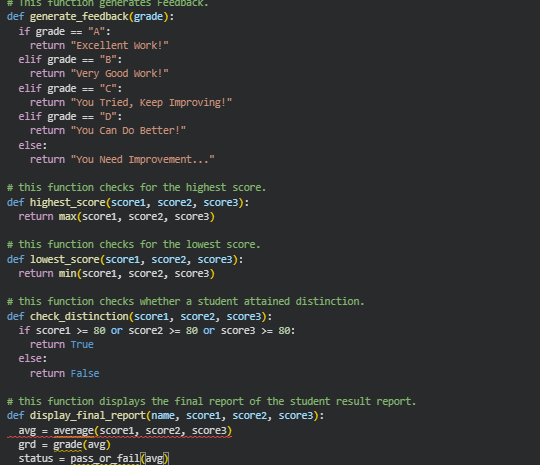540x465 pixels.
Task: Click the elif grade == "D" line
Action: click(70, 116)
